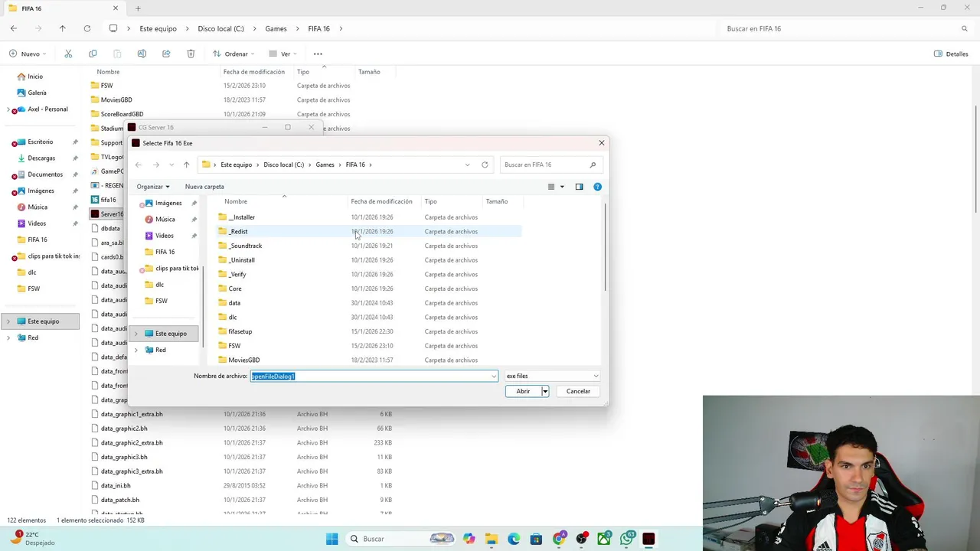Open Galería in the Explorer sidebar
The image size is (980, 551).
point(37,93)
